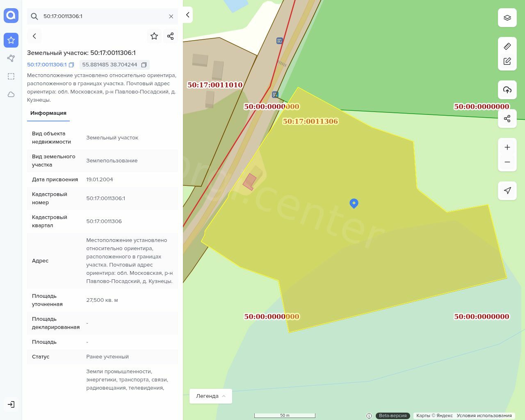
Task: Open the map layers panel
Action: [507, 18]
